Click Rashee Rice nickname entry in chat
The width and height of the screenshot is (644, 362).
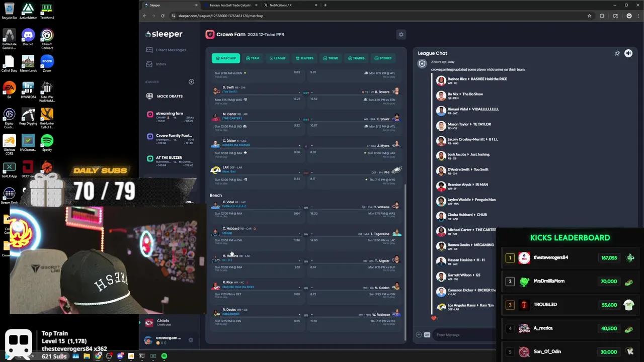[472, 80]
